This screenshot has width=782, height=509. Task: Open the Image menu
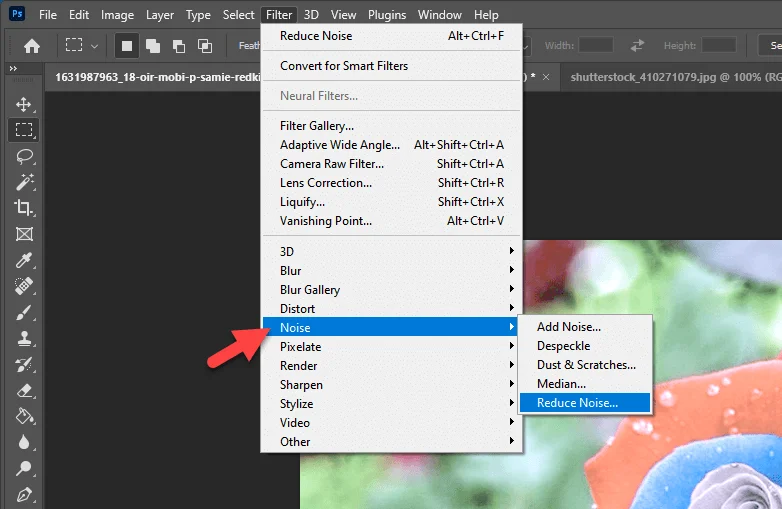coord(117,15)
